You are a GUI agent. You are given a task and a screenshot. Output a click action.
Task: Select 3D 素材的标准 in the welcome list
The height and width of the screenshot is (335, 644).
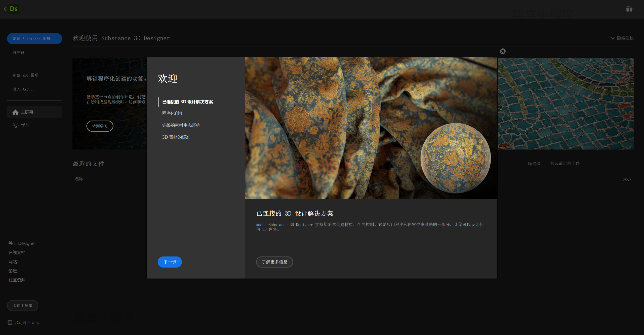176,137
